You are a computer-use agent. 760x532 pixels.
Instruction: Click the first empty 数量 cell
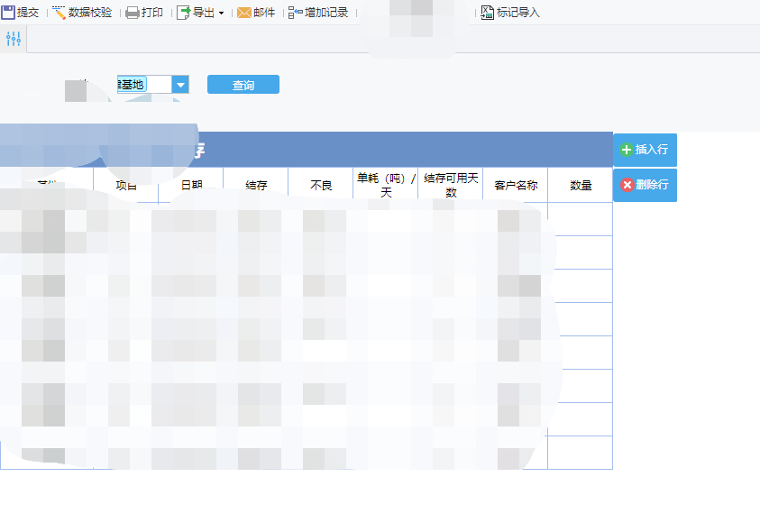pos(581,219)
